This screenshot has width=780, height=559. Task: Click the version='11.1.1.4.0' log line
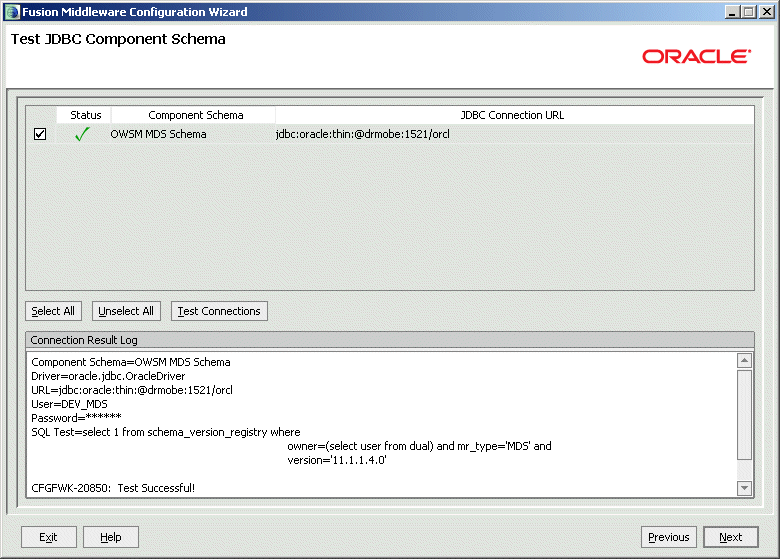pyautogui.click(x=337, y=460)
